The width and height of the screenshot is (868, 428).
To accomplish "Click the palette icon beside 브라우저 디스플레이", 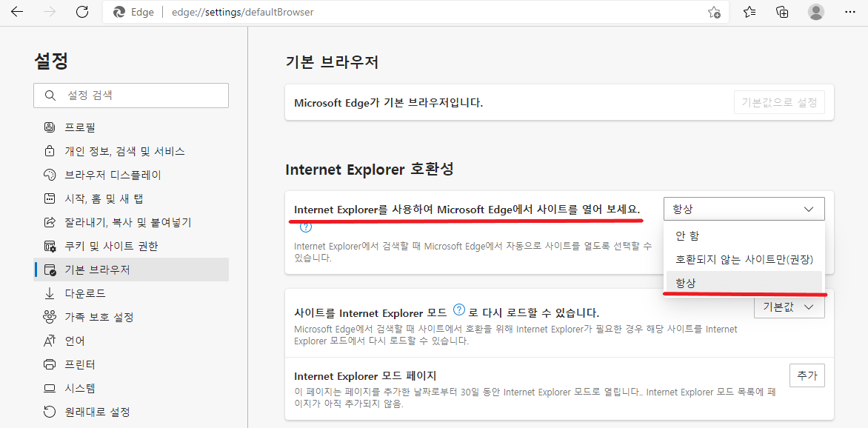I will click(x=50, y=175).
